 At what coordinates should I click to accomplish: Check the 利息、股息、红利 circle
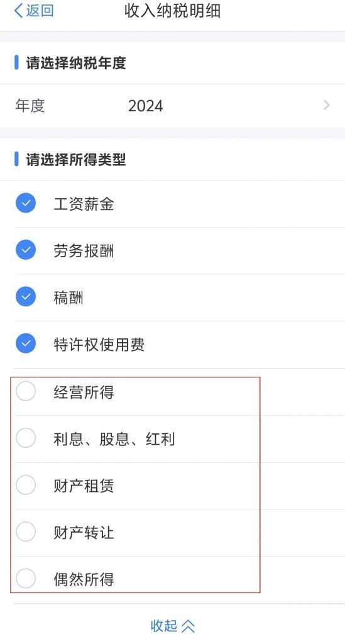pyautogui.click(x=26, y=438)
